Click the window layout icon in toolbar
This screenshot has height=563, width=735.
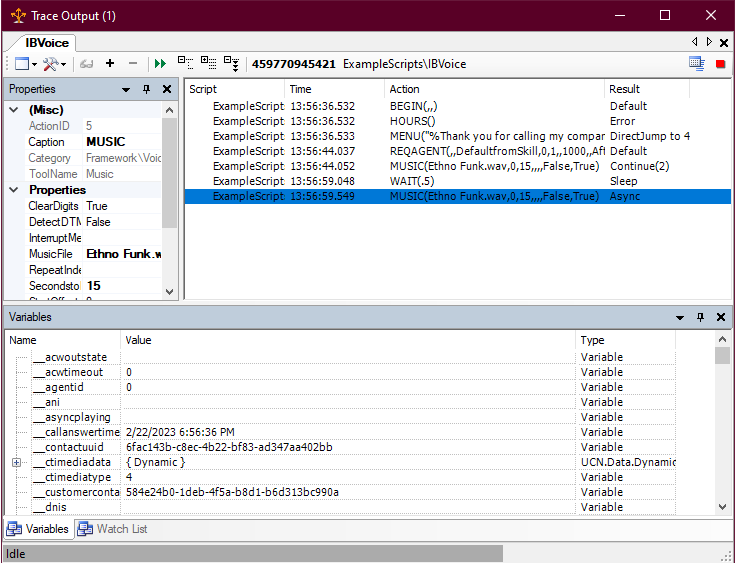[22, 64]
